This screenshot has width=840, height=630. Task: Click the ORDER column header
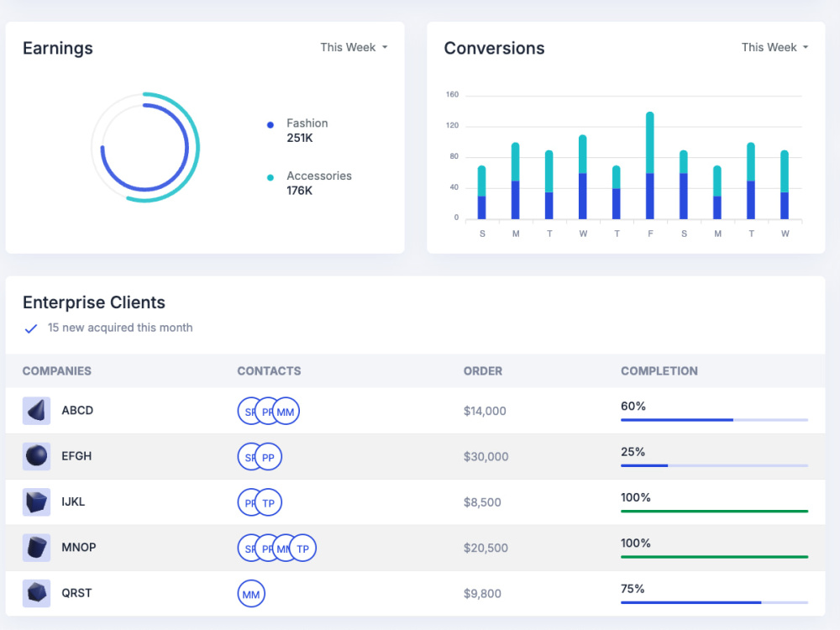click(483, 370)
